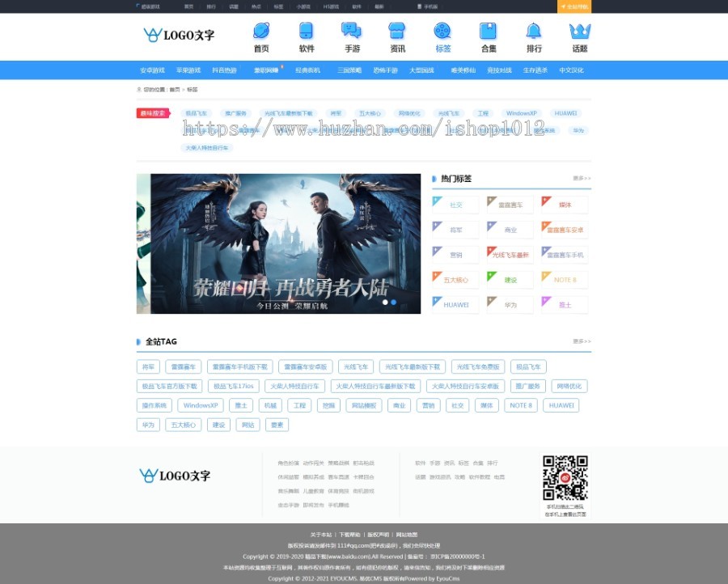The height and width of the screenshot is (584, 728).
Task: Click hot tag 华为
Action: [x=510, y=305]
